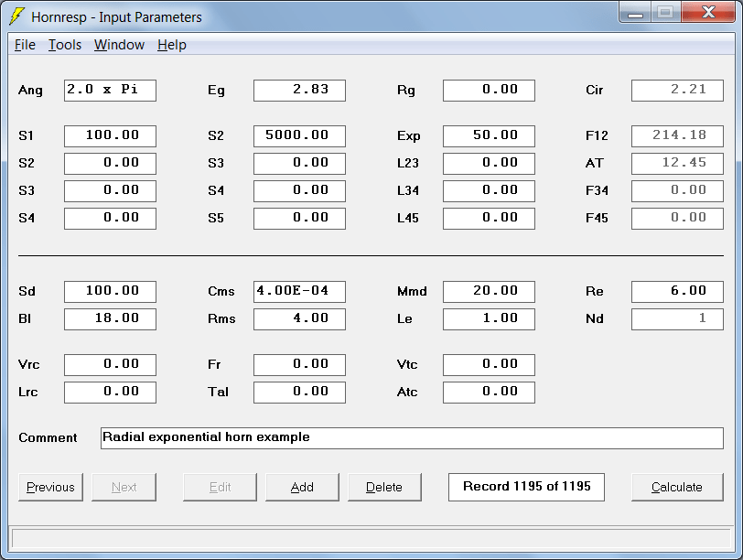Click the Exp label
743x560 pixels.
[x=408, y=136]
